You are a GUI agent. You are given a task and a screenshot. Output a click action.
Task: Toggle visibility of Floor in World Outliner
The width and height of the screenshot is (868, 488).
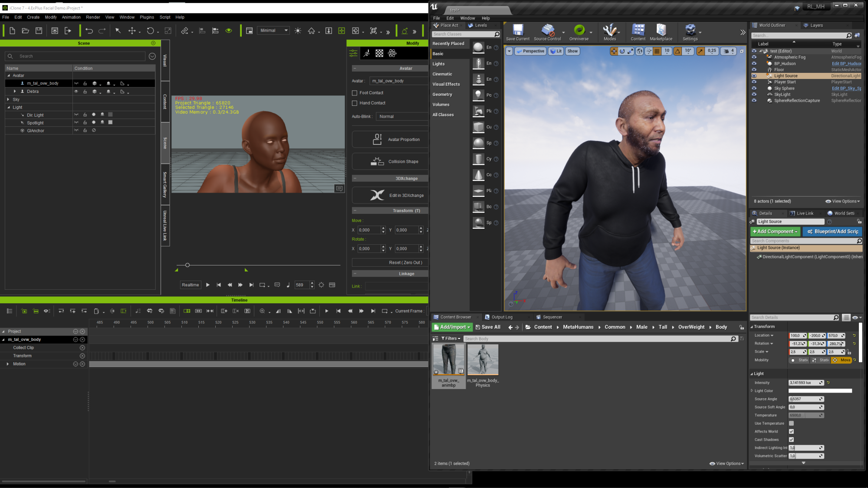click(x=754, y=69)
